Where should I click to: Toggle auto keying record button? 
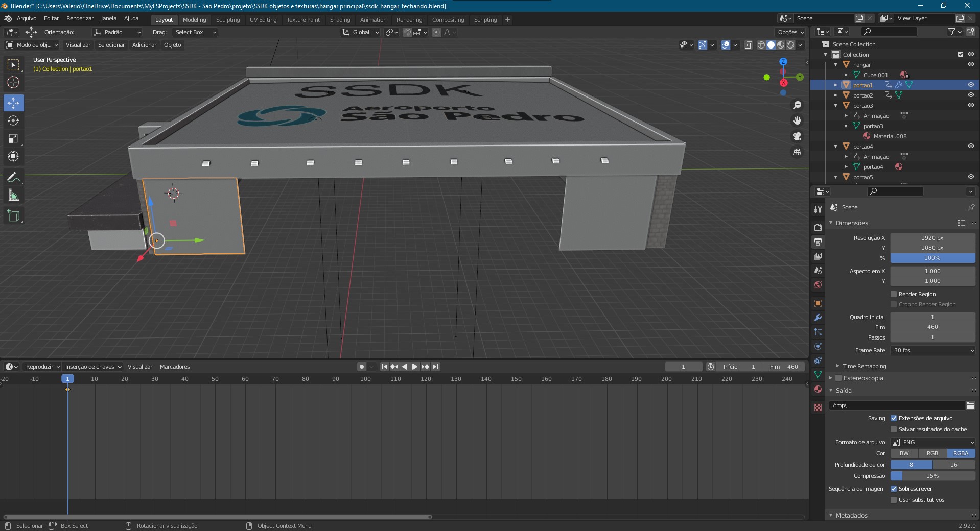[x=362, y=367]
